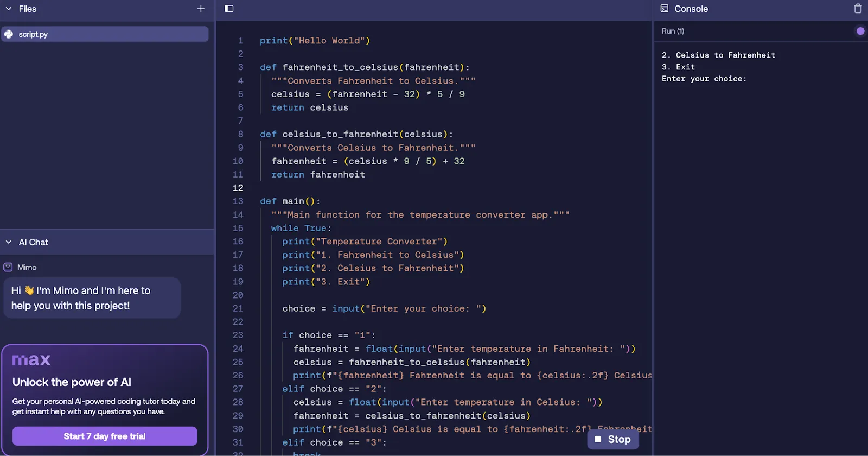Click the 'Unlock the power of AI' heading
Viewport: 868px width, 456px height.
coord(72,382)
